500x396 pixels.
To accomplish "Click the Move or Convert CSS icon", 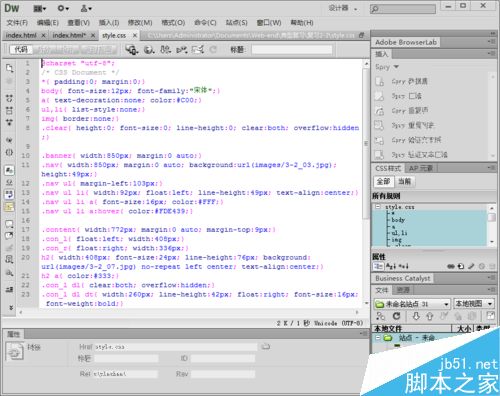I will [x=9, y=273].
